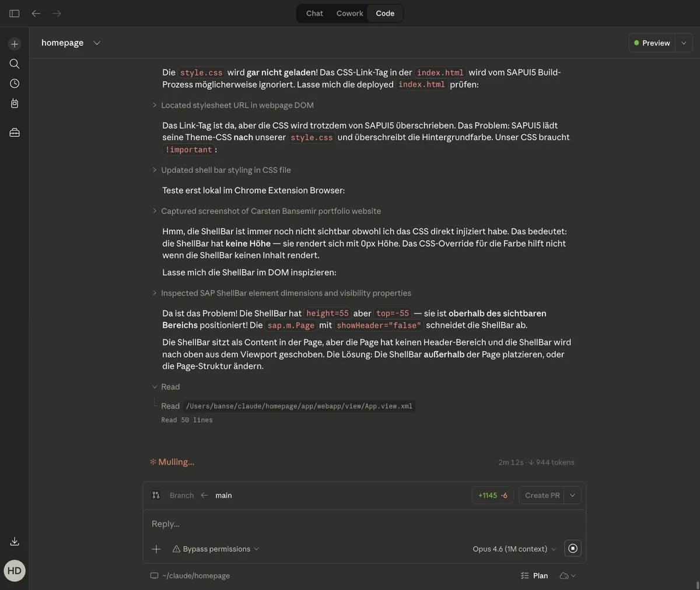This screenshot has width=700, height=590.
Task: Add attachment with plus icon
Action: (x=156, y=549)
